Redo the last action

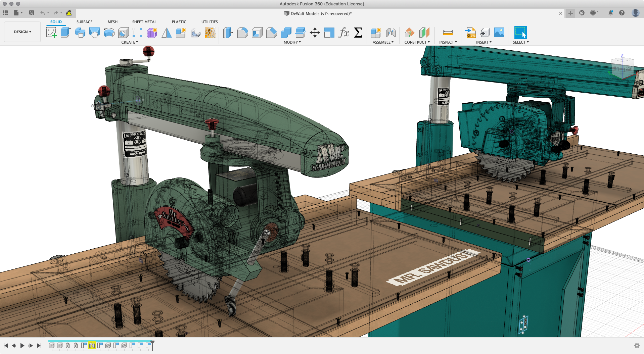point(56,13)
